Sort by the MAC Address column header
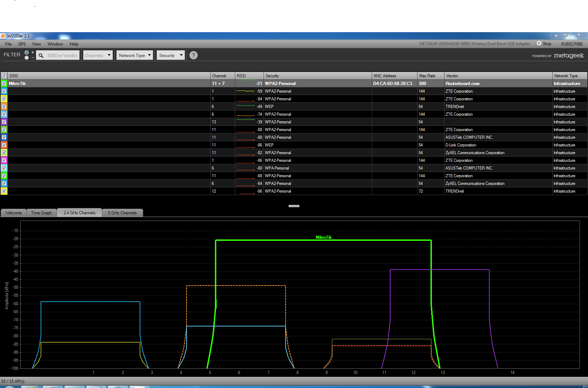 point(394,76)
